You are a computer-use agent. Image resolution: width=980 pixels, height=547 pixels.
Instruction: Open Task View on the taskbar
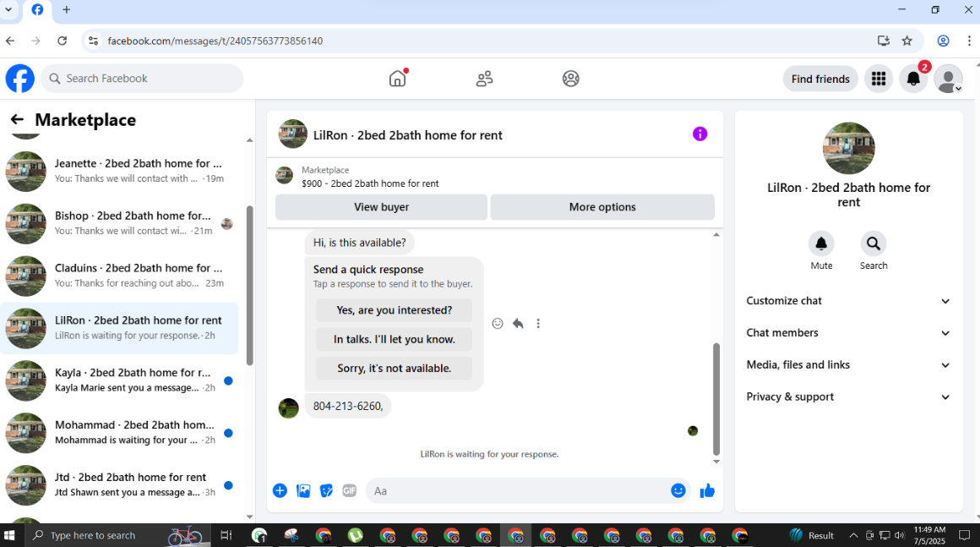226,535
